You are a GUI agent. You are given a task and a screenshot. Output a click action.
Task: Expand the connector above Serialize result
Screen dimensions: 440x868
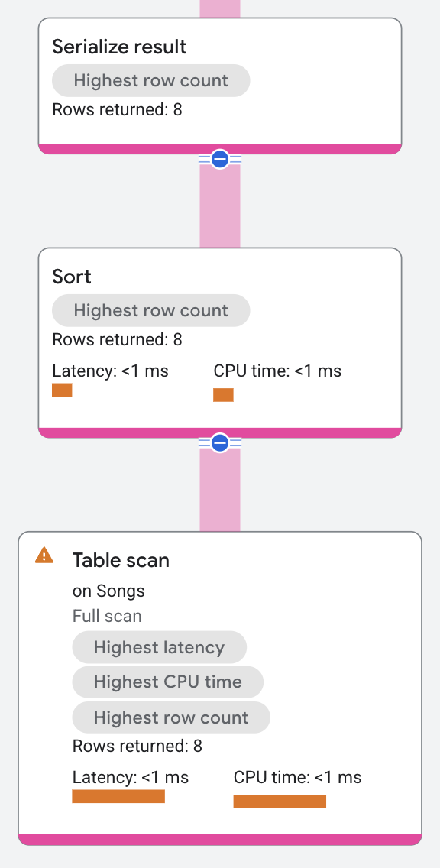[x=219, y=8]
